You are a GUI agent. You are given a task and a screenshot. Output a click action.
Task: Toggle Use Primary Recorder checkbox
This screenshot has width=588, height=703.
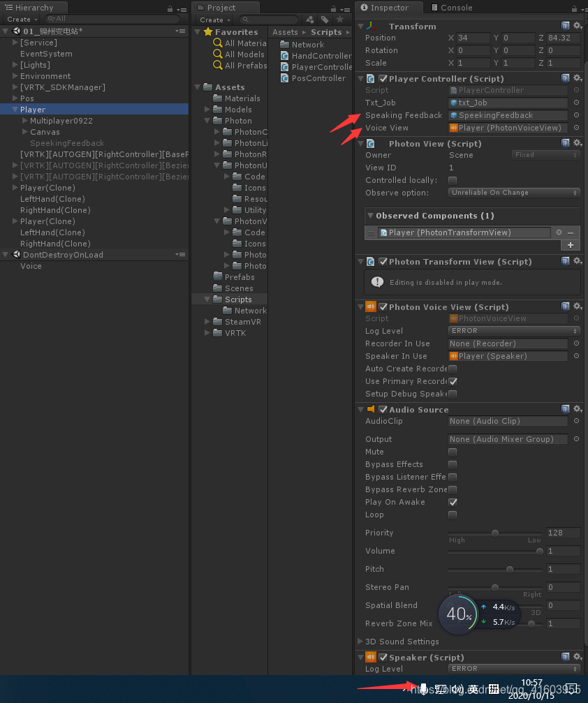[453, 381]
